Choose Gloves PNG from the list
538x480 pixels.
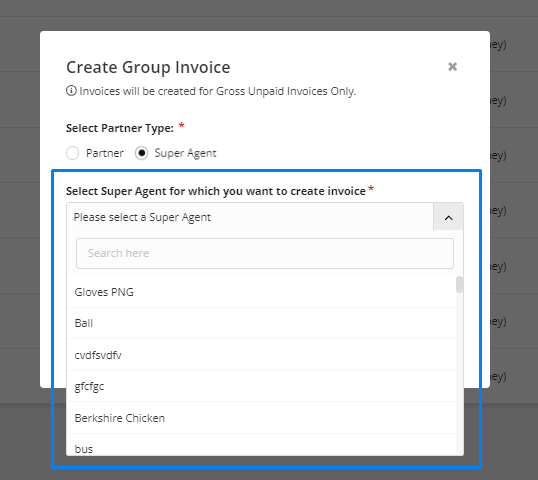click(x=261, y=292)
